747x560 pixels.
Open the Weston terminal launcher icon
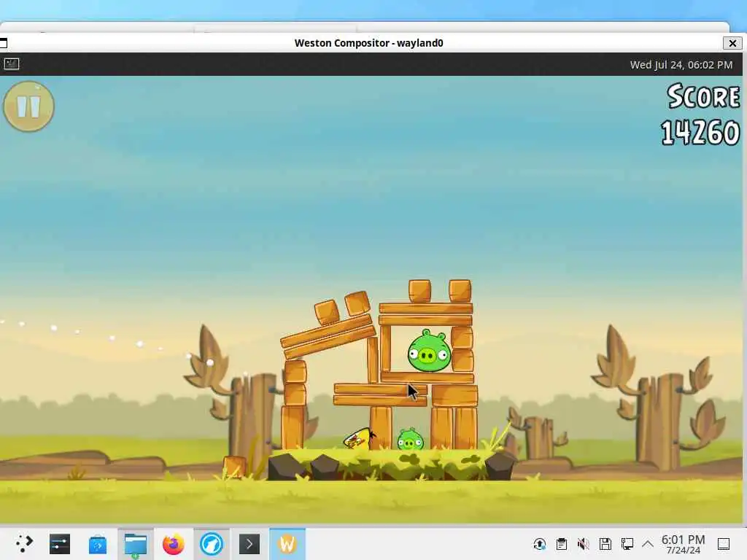[x=12, y=64]
